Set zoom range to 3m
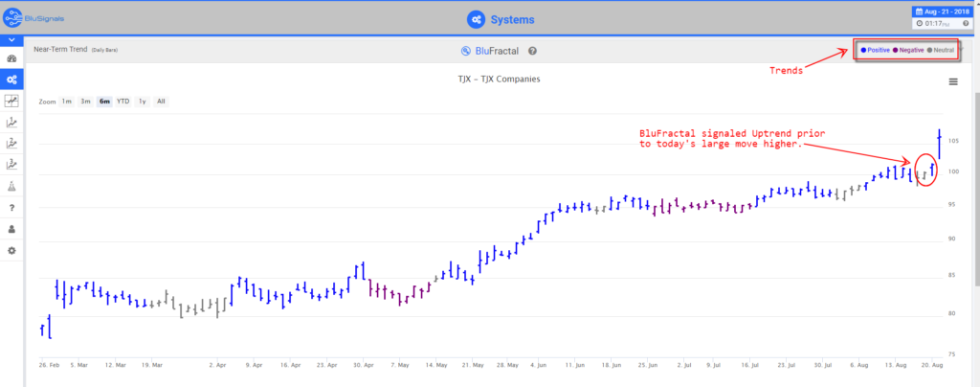 (x=85, y=102)
